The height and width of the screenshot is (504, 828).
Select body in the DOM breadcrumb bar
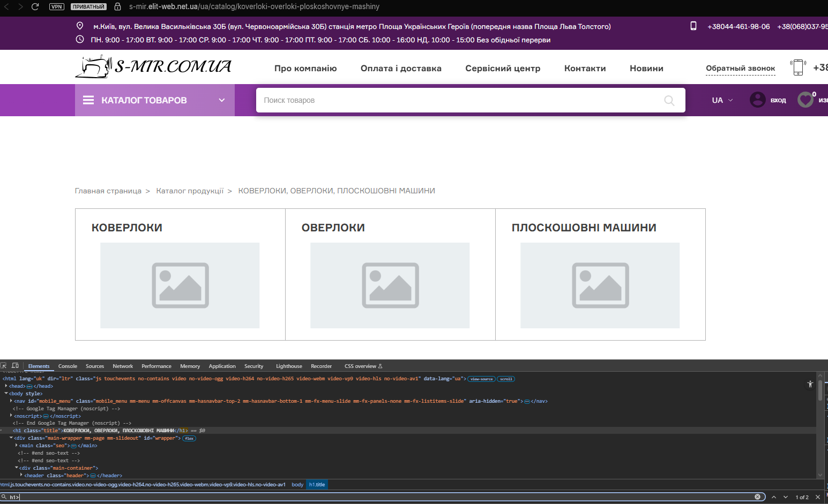297,485
